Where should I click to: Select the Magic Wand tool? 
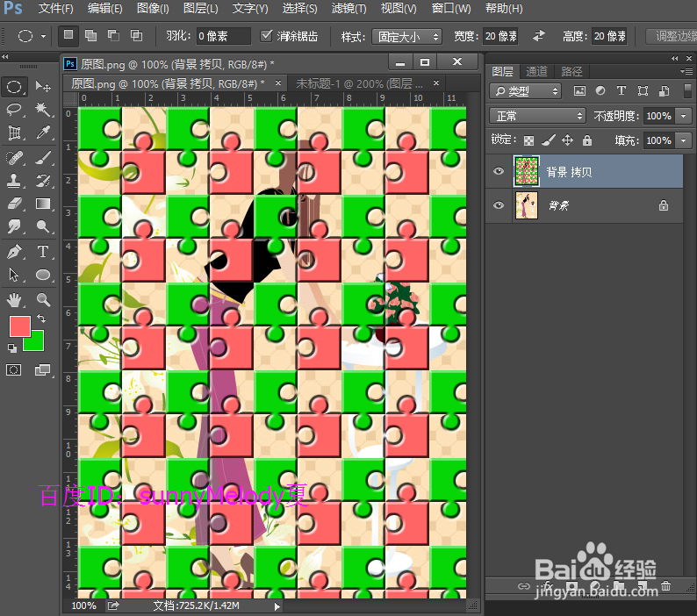pos(43,109)
